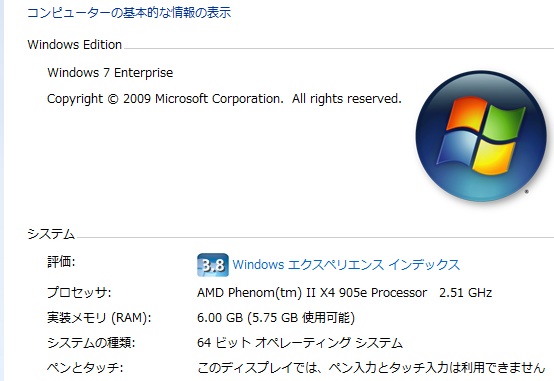554x381 pixels.
Task: Select the 評価: label
Action: 61,262
